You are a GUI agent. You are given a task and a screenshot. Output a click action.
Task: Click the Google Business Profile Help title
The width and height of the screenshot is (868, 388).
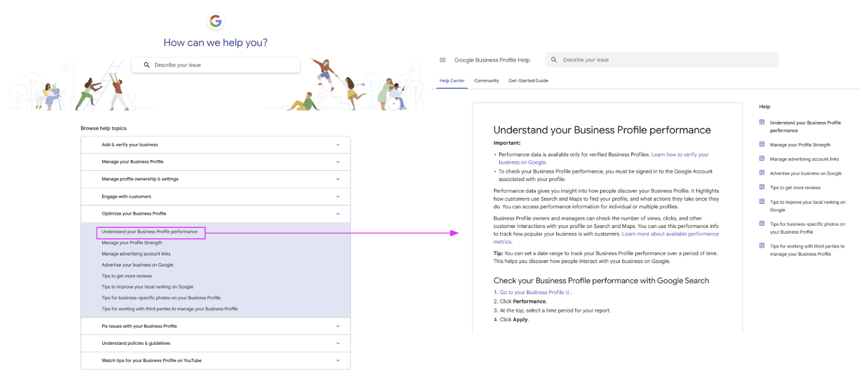point(492,60)
